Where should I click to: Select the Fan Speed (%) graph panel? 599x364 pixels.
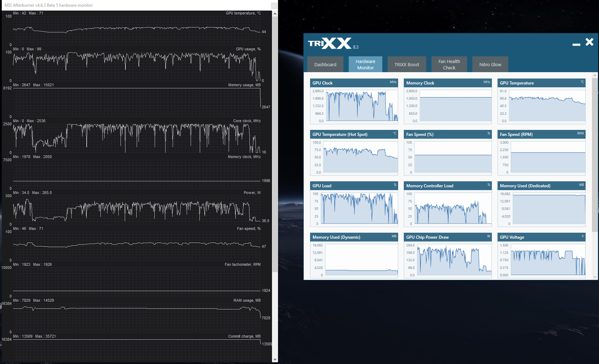pos(448,153)
